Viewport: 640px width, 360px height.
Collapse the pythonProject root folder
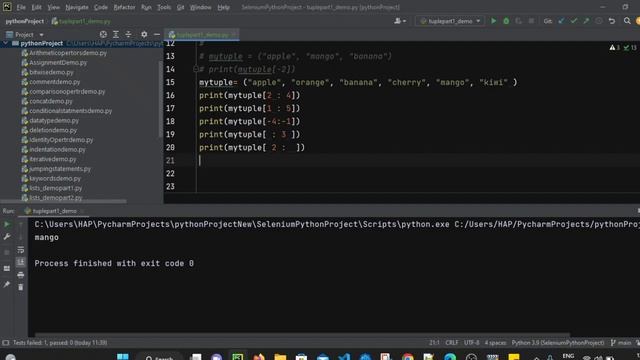pos(5,43)
